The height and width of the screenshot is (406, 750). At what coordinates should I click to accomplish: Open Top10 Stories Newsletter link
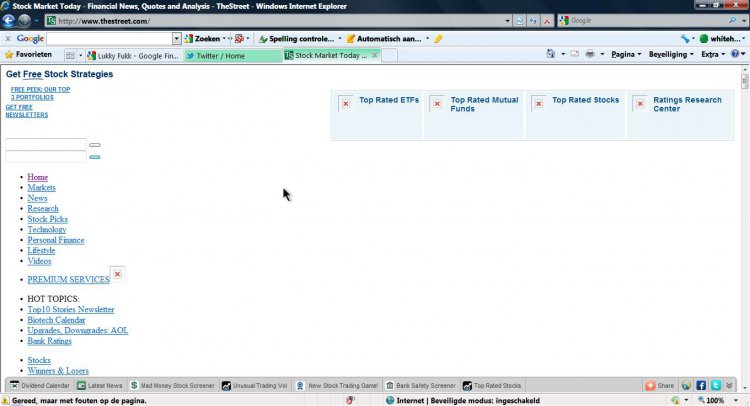coord(71,309)
